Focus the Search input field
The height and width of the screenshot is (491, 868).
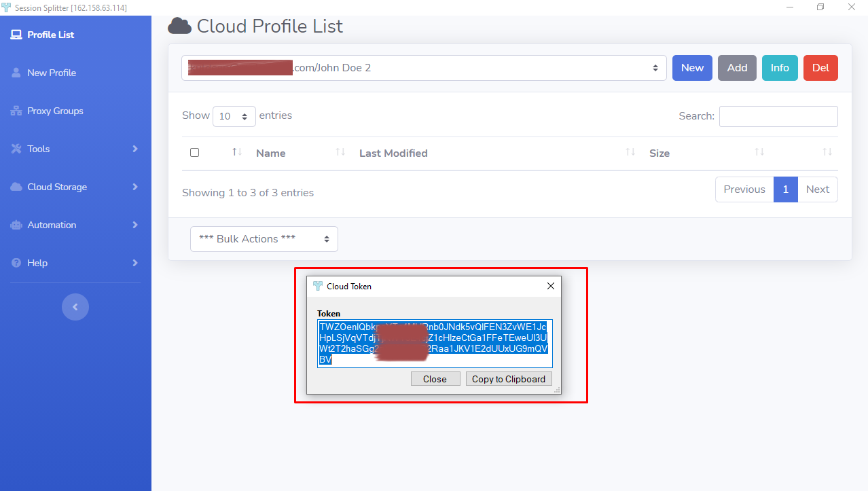(778, 116)
